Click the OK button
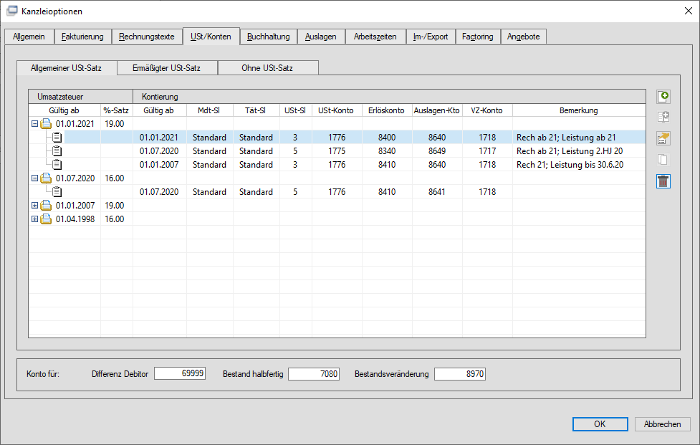This screenshot has width=700, height=445. (x=600, y=424)
